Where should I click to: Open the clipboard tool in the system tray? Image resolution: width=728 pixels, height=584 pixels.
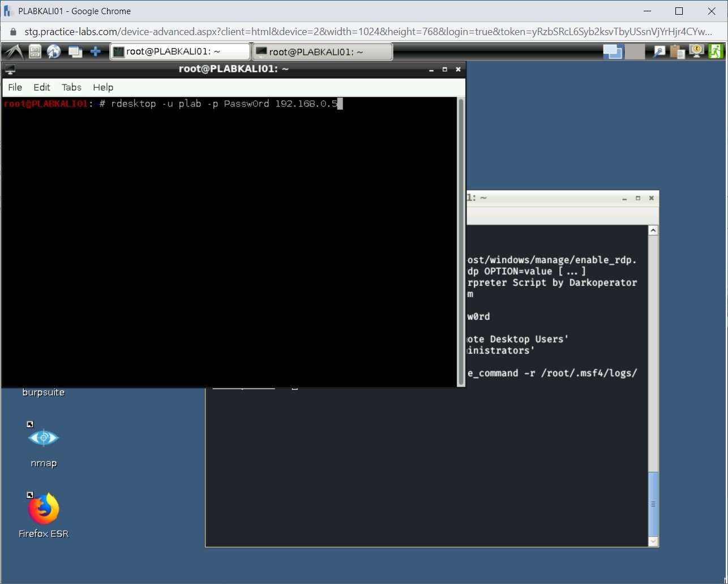[x=677, y=51]
